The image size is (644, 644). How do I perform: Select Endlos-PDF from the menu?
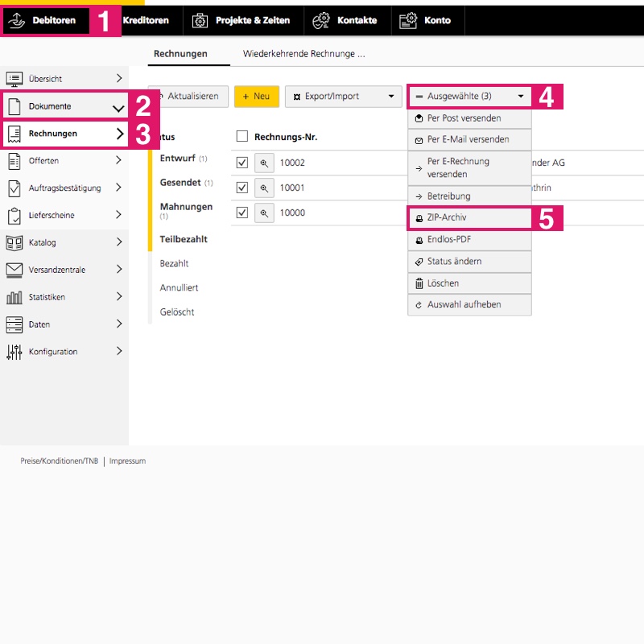(x=469, y=240)
